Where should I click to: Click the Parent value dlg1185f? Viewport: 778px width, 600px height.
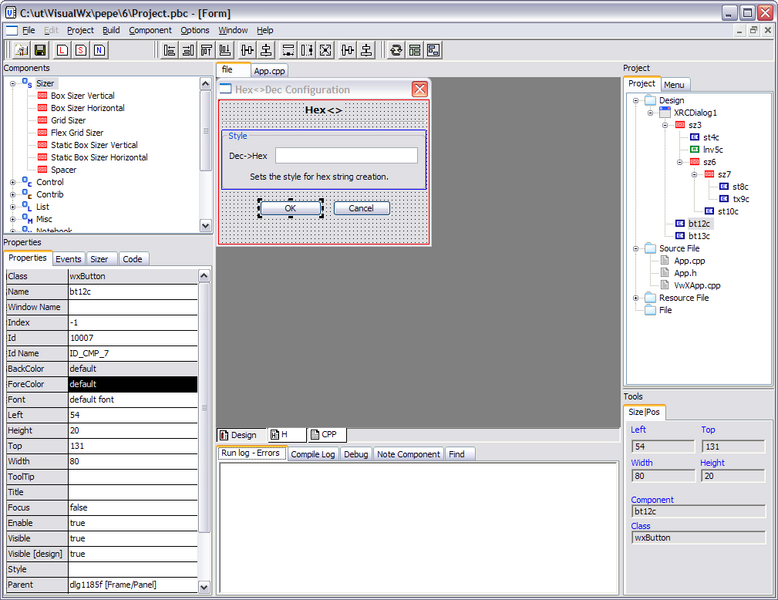132,585
